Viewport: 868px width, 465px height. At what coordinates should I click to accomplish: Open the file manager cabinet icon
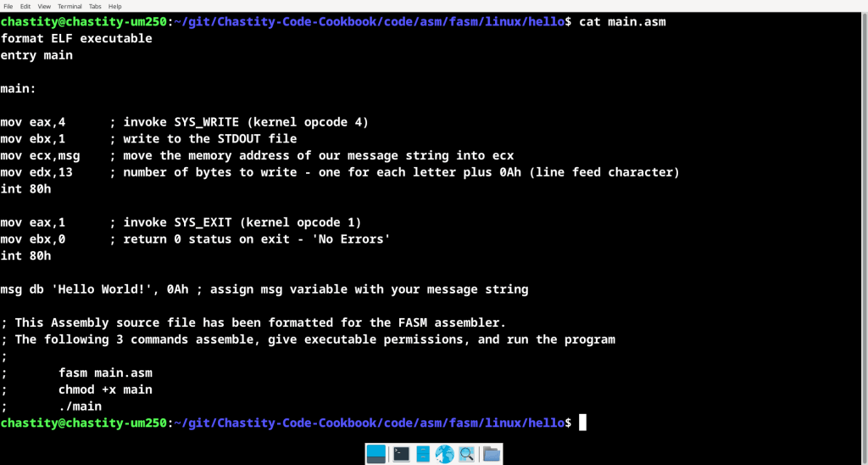click(423, 454)
